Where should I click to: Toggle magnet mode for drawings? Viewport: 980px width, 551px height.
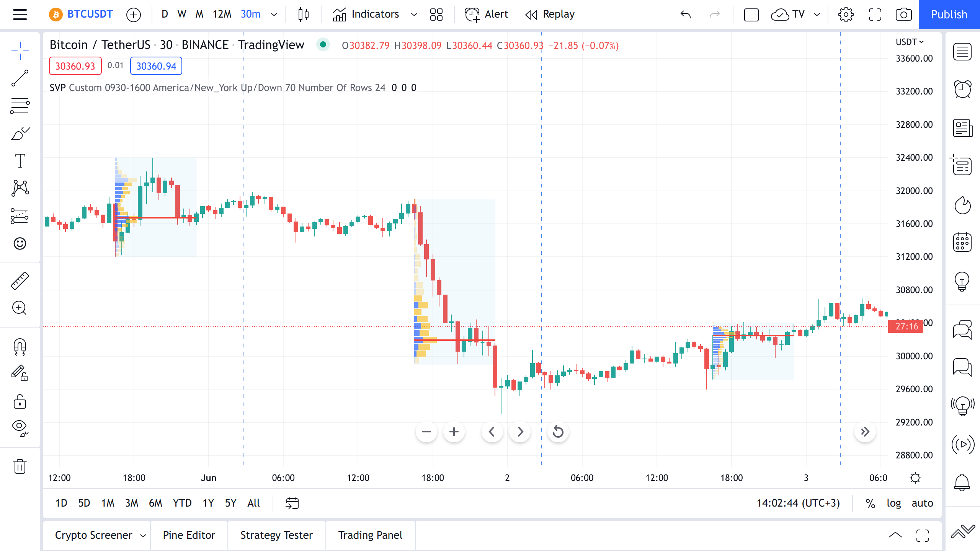(20, 346)
